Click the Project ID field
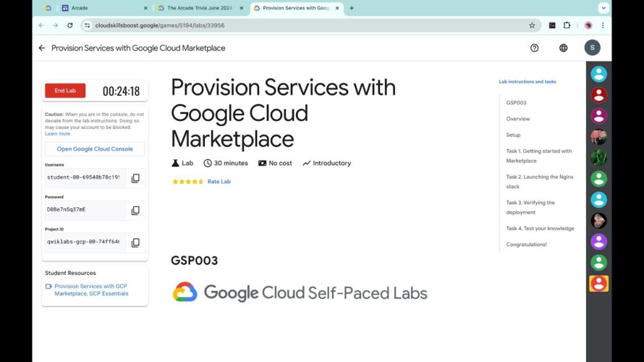Viewport: 644px width, 362px height. 85,242
